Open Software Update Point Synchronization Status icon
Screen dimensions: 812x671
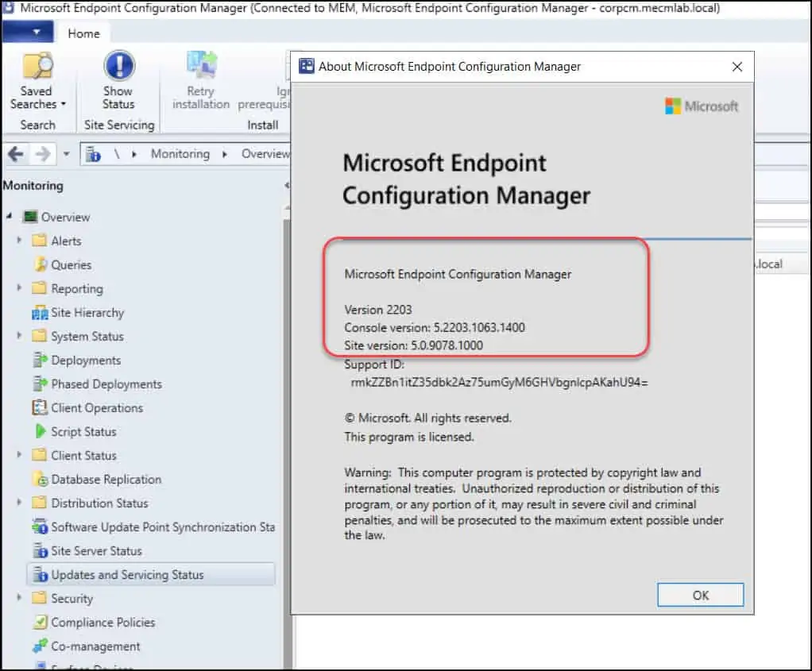tap(40, 527)
